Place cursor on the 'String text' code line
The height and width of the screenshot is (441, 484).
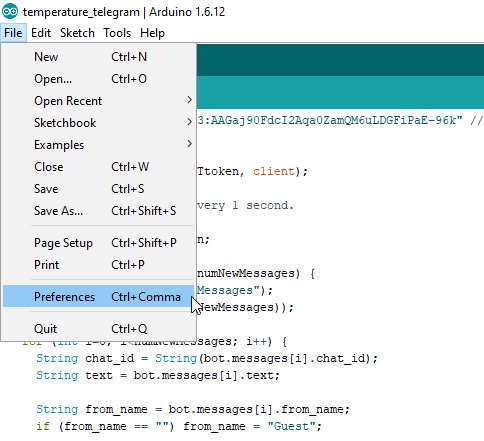(x=158, y=375)
